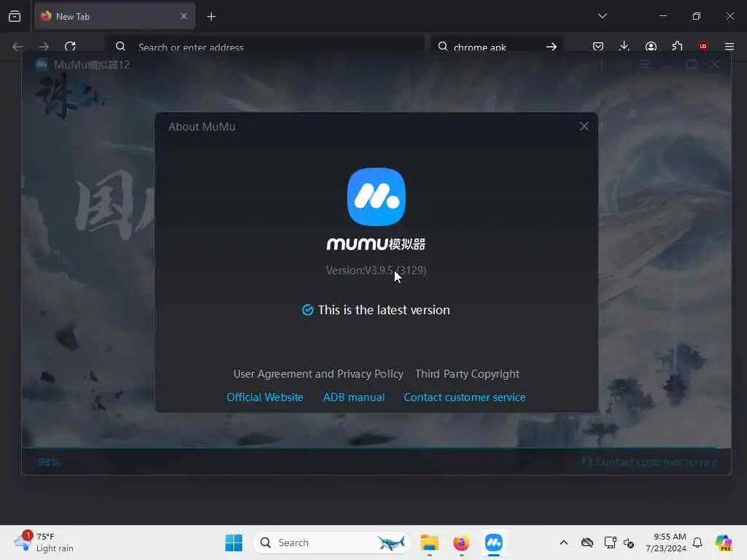Viewport: 747px width, 560px height.
Task: Go back in browser history
Action: [18, 47]
